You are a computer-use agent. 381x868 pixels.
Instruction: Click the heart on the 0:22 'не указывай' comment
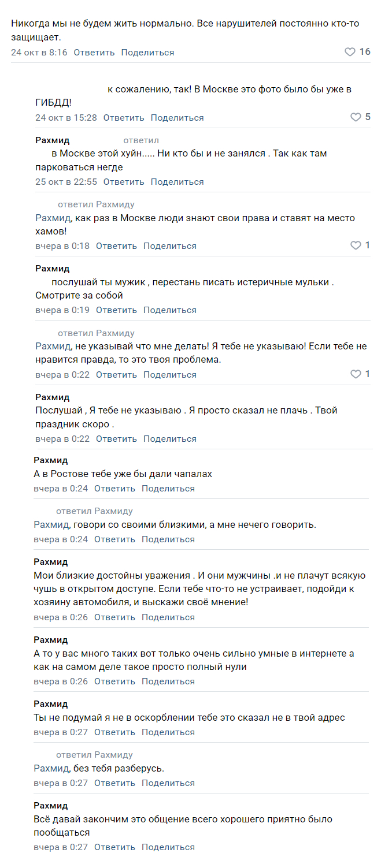pos(356,374)
